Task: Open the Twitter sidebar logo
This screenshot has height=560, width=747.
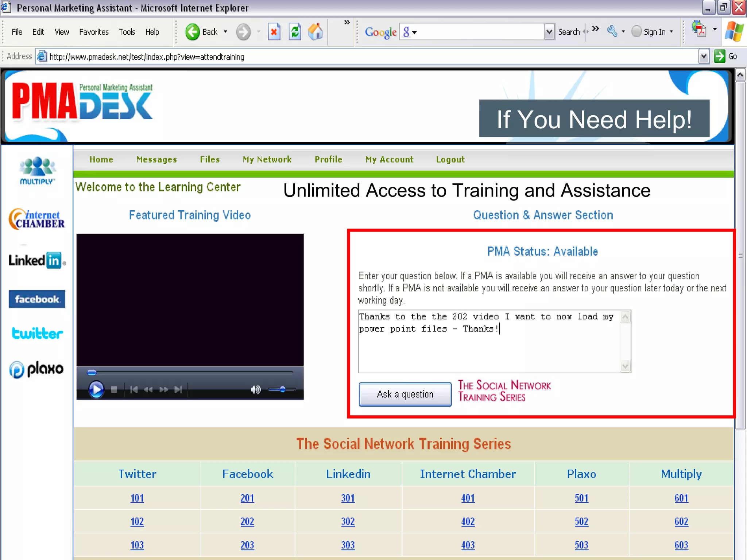Action: point(37,333)
